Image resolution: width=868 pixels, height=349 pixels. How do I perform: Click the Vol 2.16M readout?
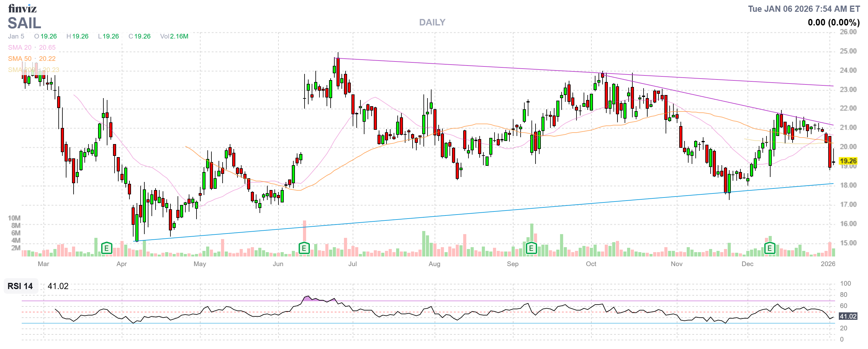pyautogui.click(x=174, y=36)
